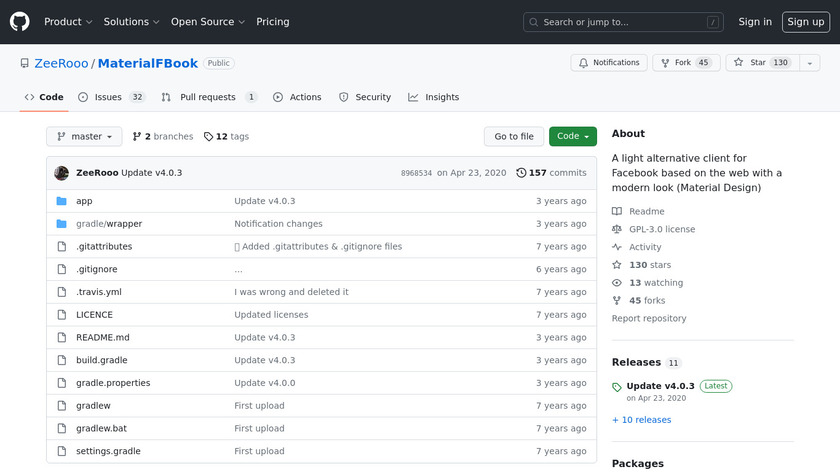Click the settings.gradle file icon

(62, 451)
